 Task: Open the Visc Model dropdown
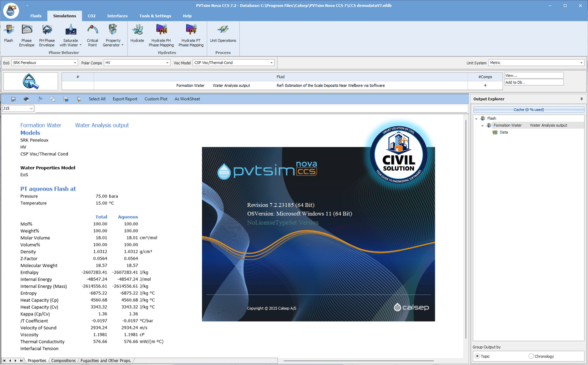271,63
